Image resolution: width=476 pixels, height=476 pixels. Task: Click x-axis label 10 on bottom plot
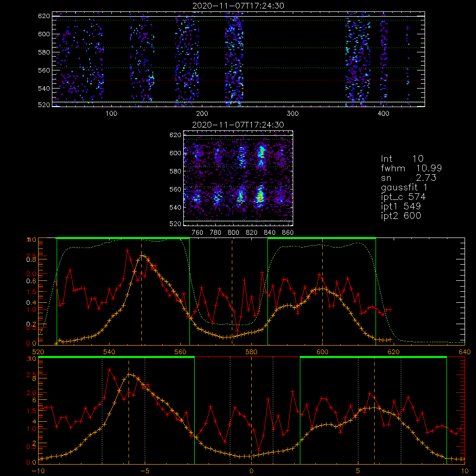point(465,471)
